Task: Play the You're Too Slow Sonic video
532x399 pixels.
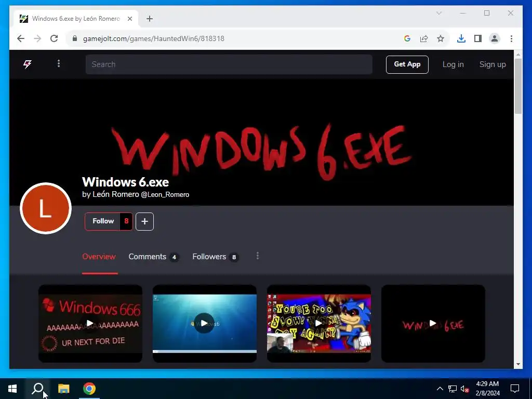Action: [x=319, y=324]
